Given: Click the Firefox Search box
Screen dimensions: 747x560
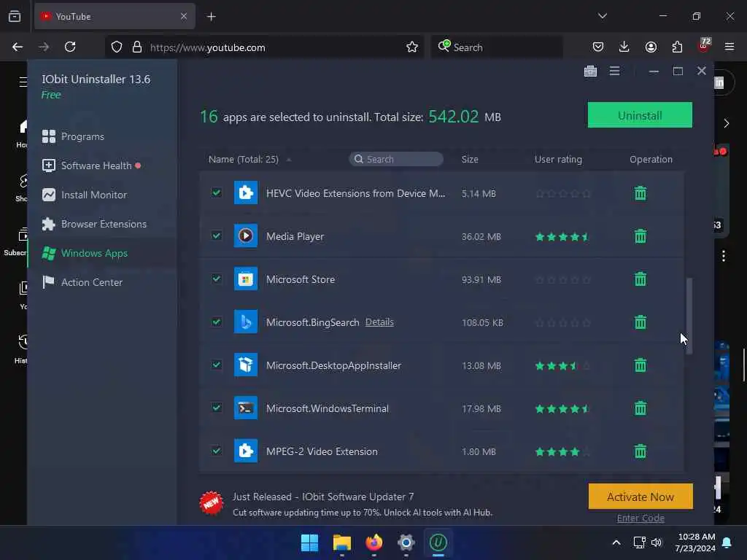Looking at the screenshot, I should tap(497, 47).
